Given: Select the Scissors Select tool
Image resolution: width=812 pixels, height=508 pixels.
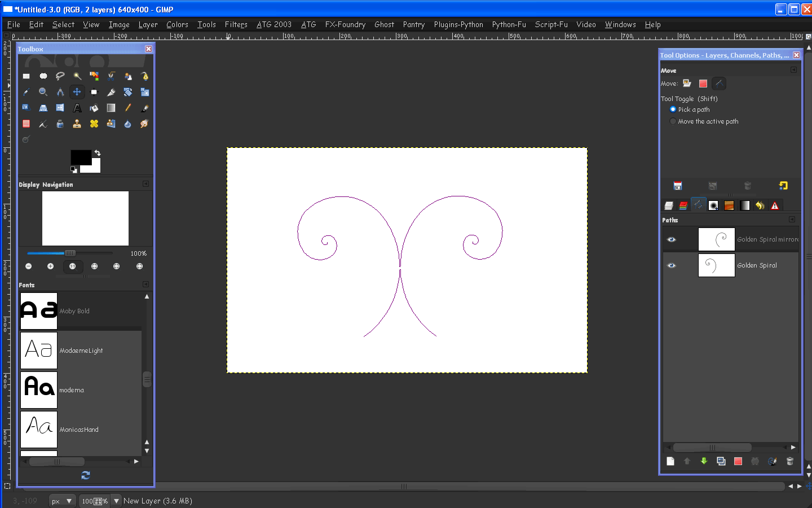Looking at the screenshot, I should pyautogui.click(x=111, y=76).
